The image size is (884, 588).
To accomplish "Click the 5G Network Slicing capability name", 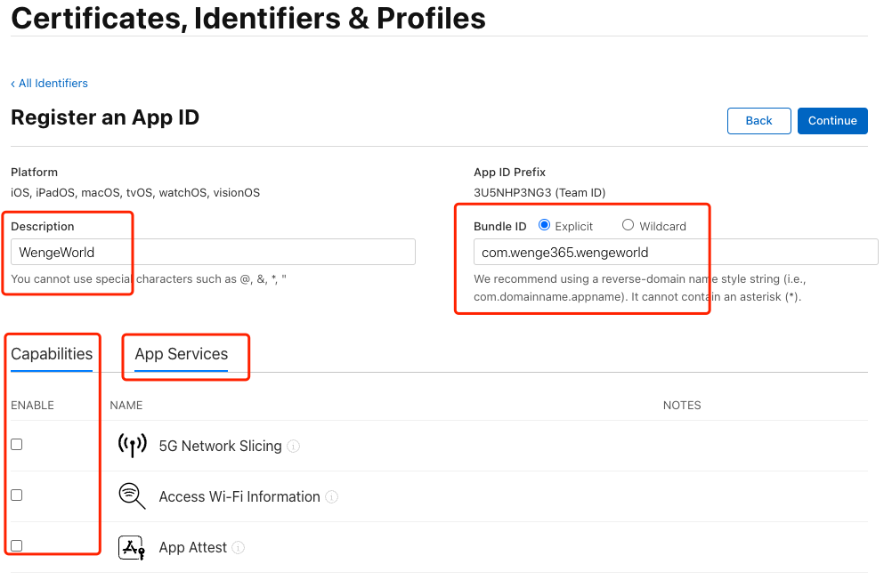I will coord(220,447).
